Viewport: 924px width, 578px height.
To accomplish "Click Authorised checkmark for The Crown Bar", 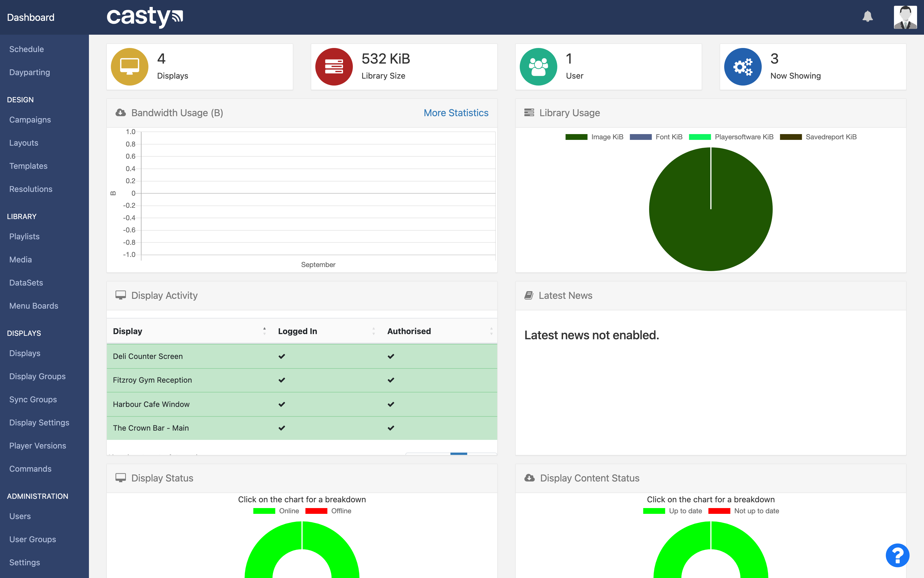I will [391, 428].
